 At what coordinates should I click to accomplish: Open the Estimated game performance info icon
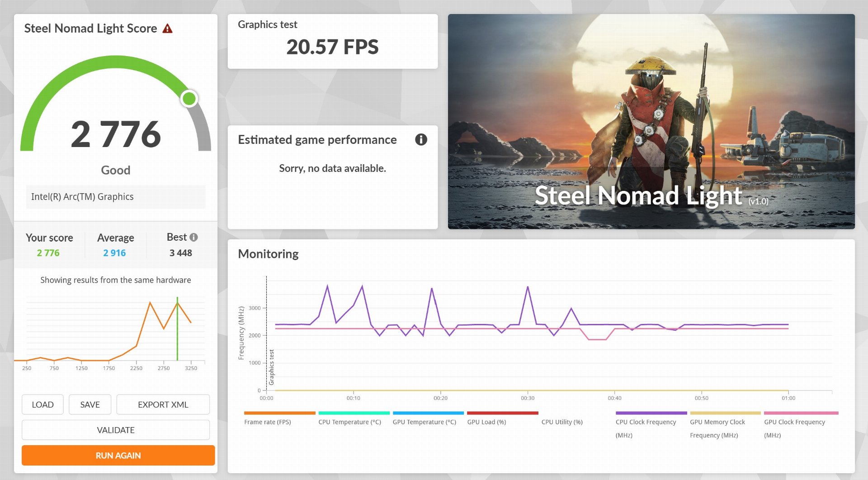coord(421,139)
